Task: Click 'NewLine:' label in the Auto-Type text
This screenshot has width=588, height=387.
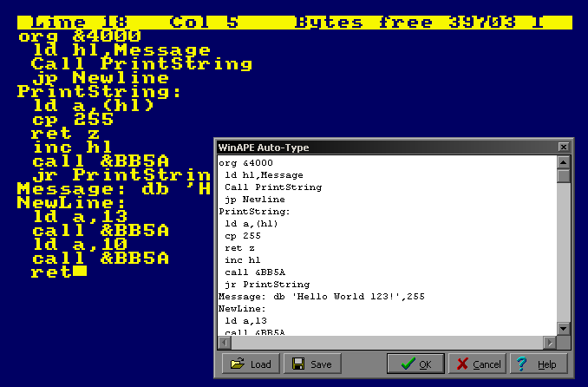Action: [x=242, y=309]
